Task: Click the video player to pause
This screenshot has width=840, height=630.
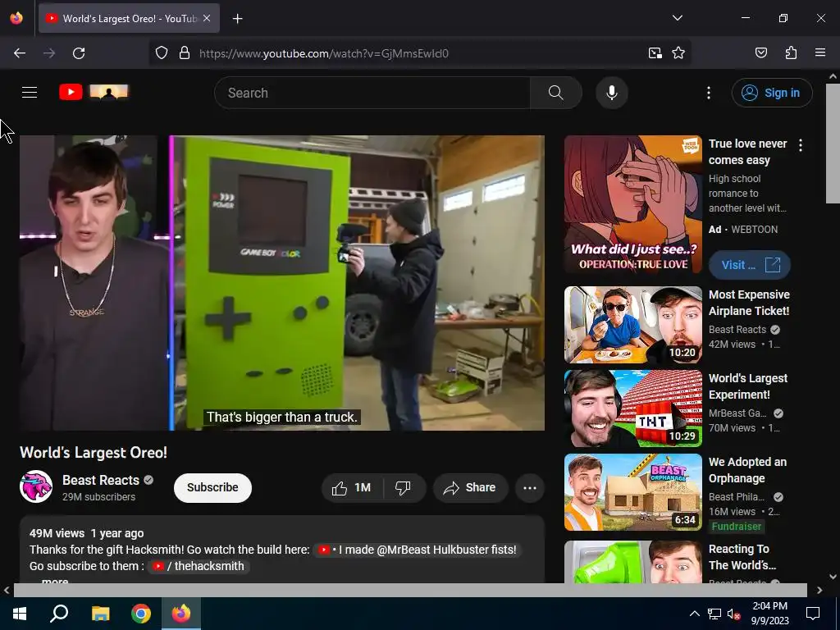Action: pos(282,283)
